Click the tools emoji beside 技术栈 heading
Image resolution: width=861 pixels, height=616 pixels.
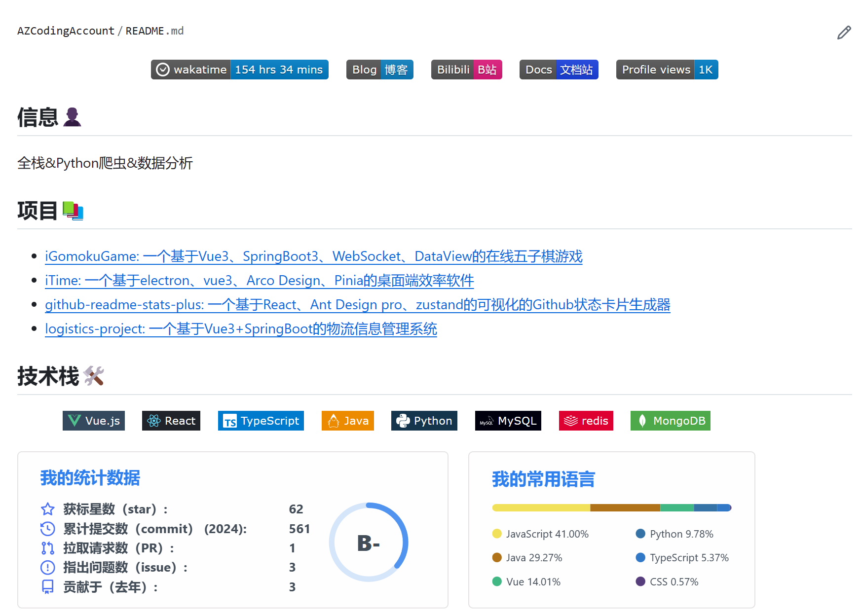coord(94,376)
